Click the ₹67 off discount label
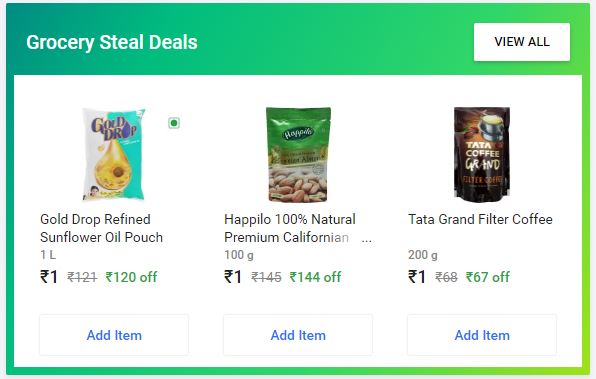596x379 pixels. pos(488,277)
